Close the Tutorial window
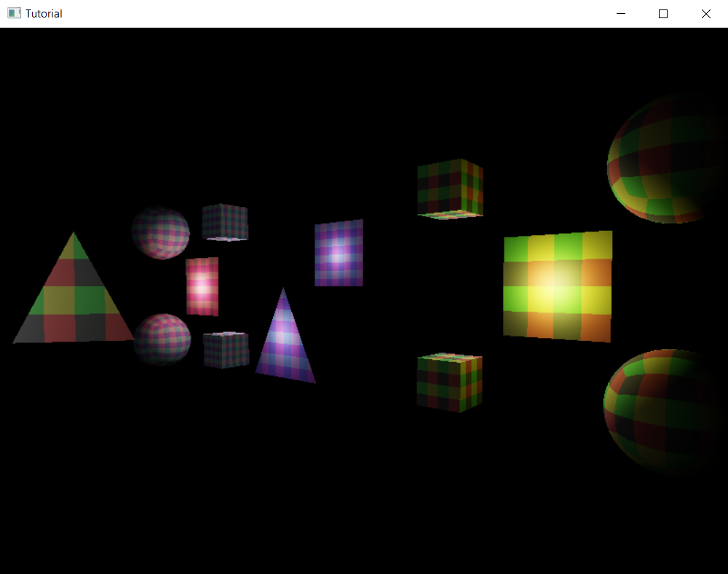The image size is (728, 574). (705, 13)
